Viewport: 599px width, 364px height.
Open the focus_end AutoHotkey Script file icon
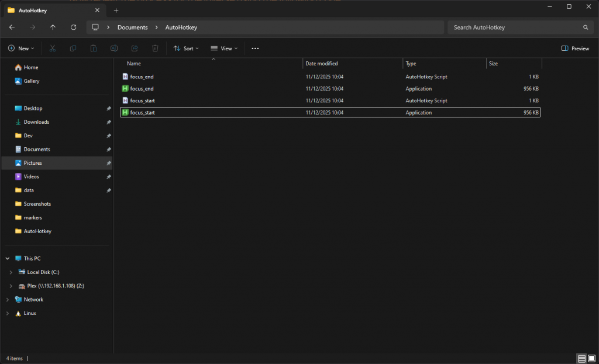[125, 77]
